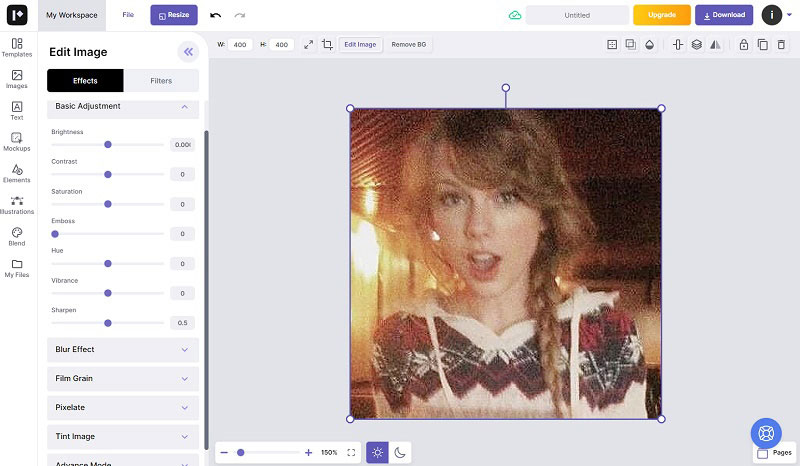Expand the Tint Image section
The image size is (800, 466).
point(123,437)
